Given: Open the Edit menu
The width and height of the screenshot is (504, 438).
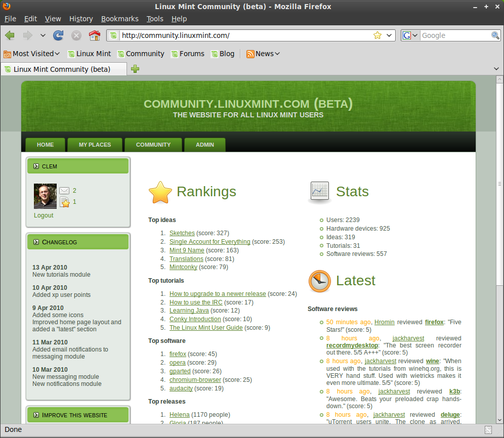Looking at the screenshot, I should click(30, 19).
